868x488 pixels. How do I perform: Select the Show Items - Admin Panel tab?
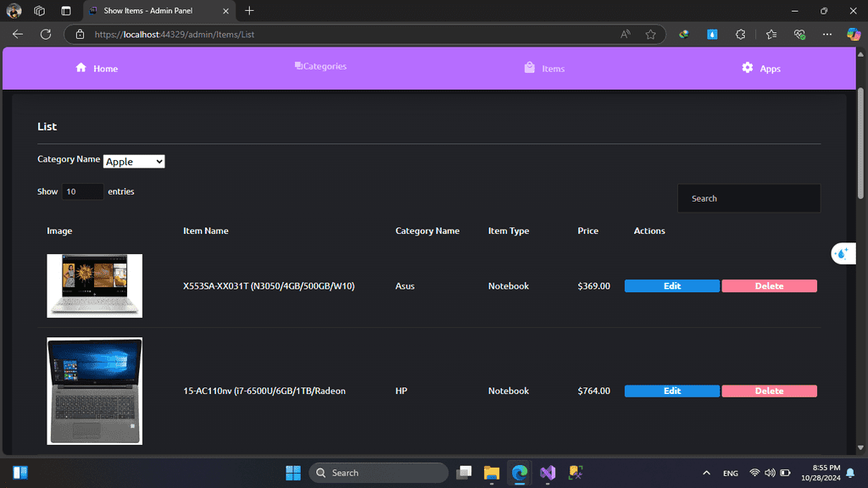(159, 10)
